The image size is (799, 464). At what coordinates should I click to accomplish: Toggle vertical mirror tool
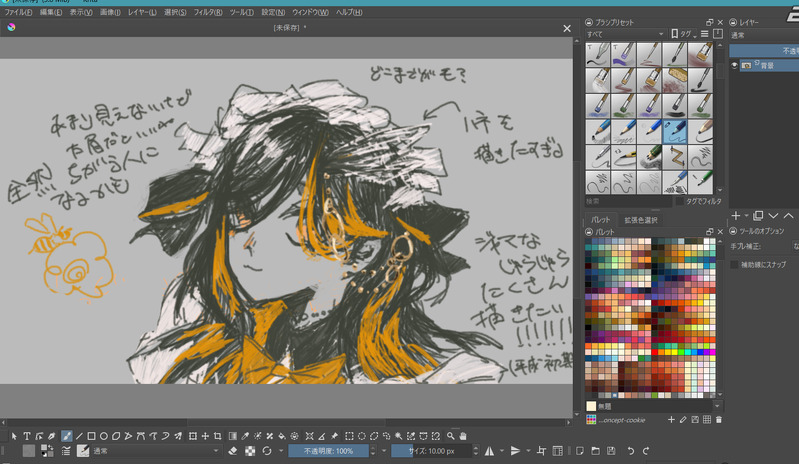(x=515, y=451)
